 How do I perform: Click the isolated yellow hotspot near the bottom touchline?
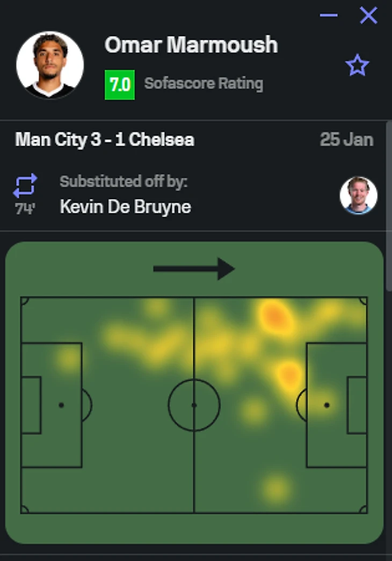(x=276, y=488)
